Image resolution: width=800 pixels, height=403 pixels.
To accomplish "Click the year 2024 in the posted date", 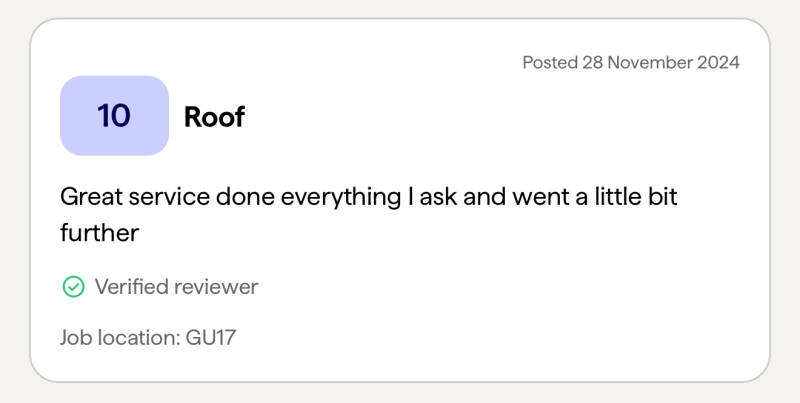I will click(716, 62).
